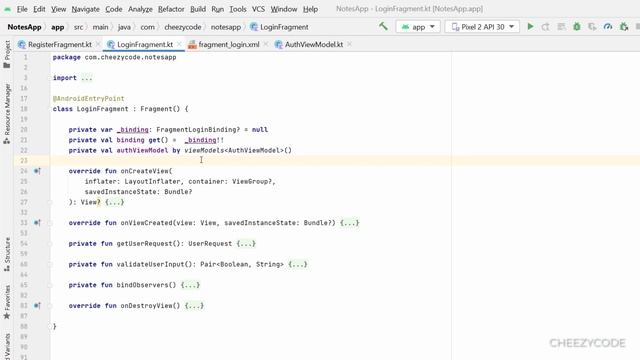Screen dimensions: 640x360
Task: Close the fragment_login.xml tab
Action: click(265, 44)
